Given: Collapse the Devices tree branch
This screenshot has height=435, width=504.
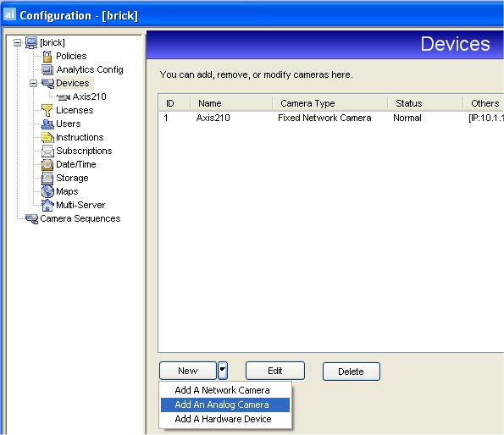Looking at the screenshot, I should [33, 84].
